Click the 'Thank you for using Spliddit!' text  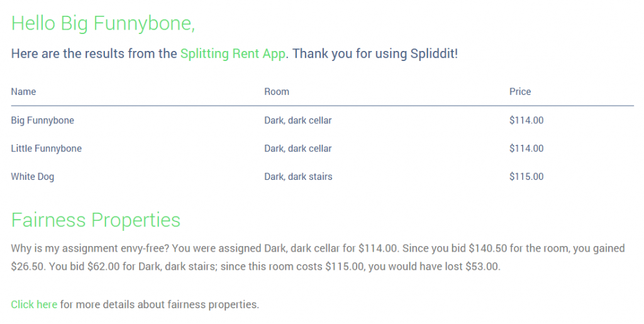(x=375, y=53)
